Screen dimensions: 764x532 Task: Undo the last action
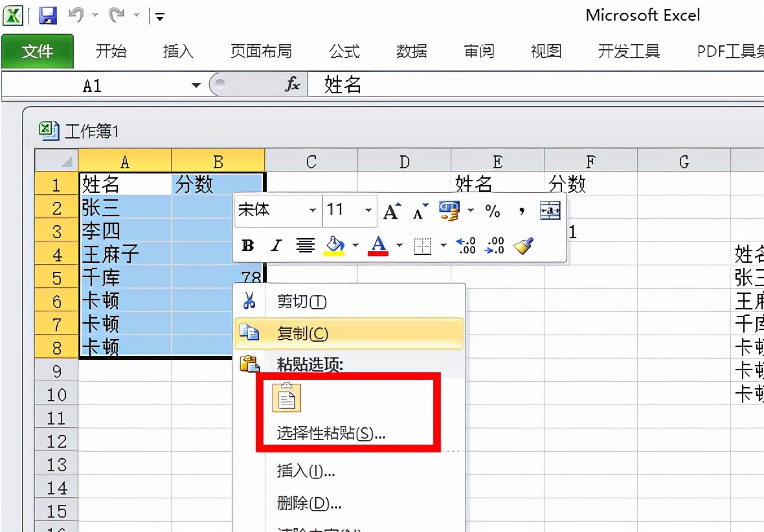76,15
